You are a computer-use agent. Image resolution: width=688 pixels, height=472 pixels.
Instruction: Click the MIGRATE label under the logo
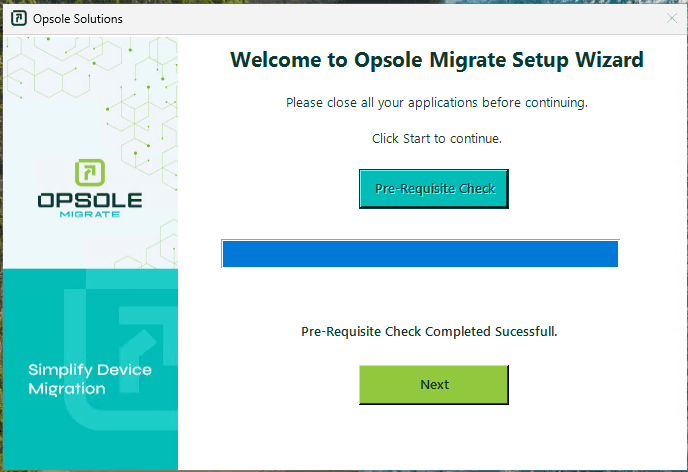pos(90,215)
